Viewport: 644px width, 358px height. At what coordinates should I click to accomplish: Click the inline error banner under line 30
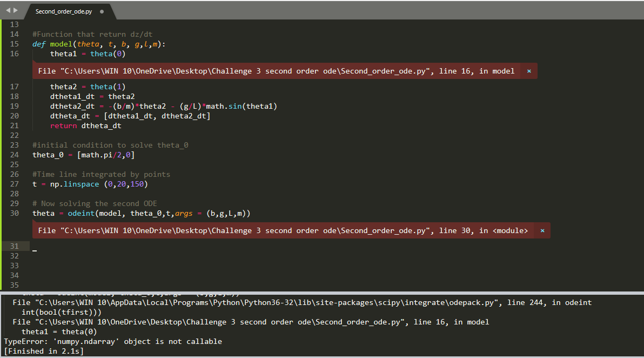pyautogui.click(x=270, y=230)
